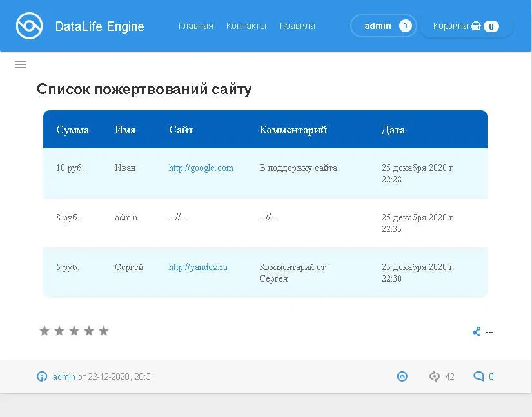Rate with the fourth star
The image size is (532, 417).
click(89, 331)
